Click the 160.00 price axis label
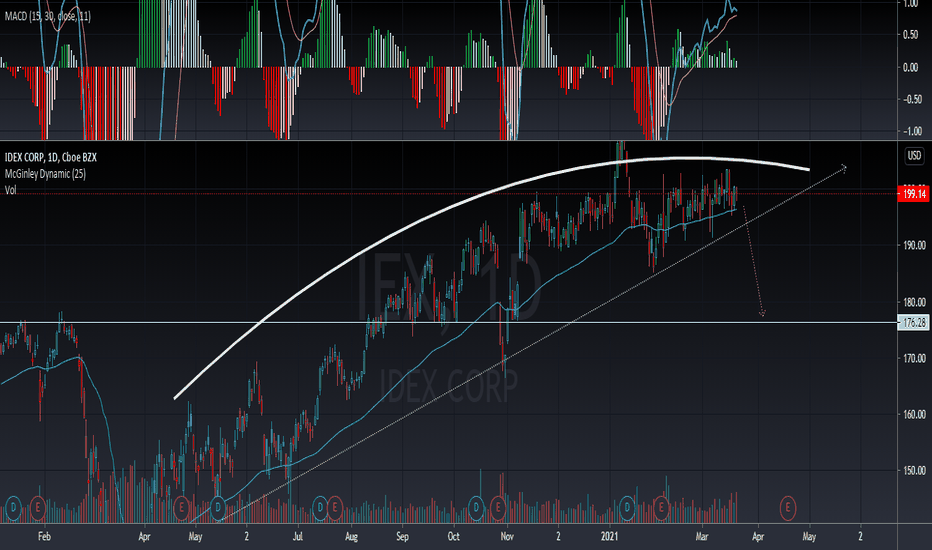Screen dimensions: 932x550 pos(914,414)
